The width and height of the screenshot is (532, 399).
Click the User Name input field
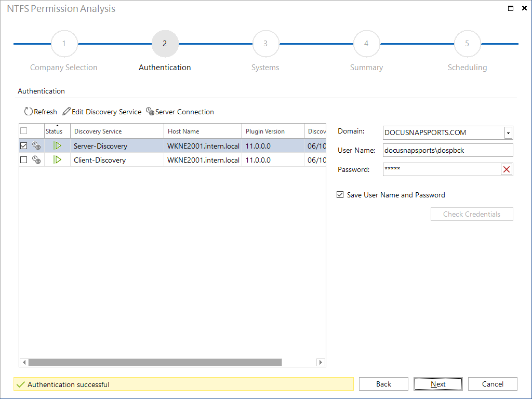pos(448,150)
